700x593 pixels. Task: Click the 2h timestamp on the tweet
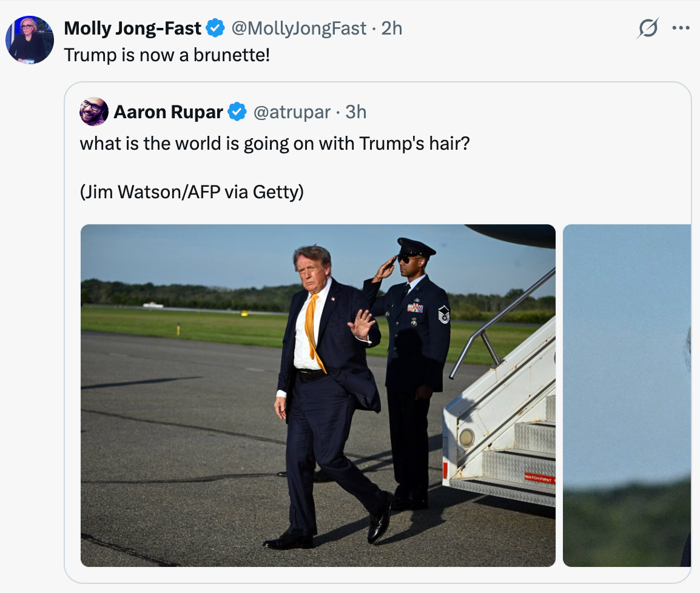391,28
